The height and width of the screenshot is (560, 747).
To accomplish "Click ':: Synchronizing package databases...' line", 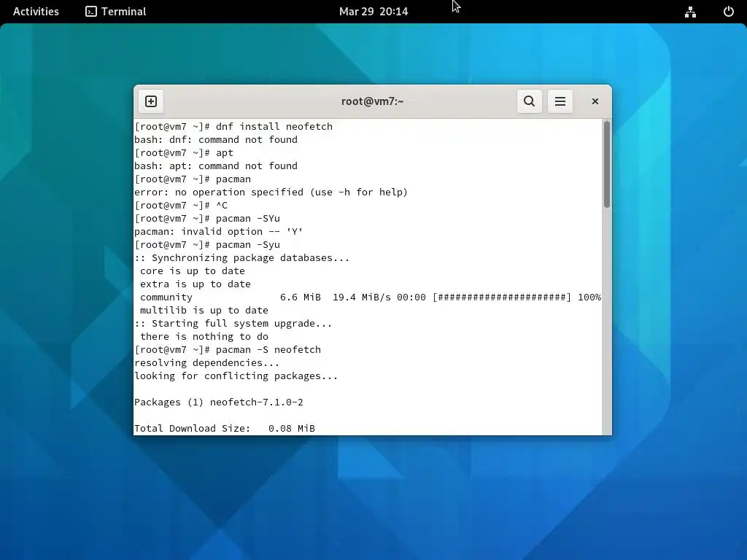I will (242, 258).
